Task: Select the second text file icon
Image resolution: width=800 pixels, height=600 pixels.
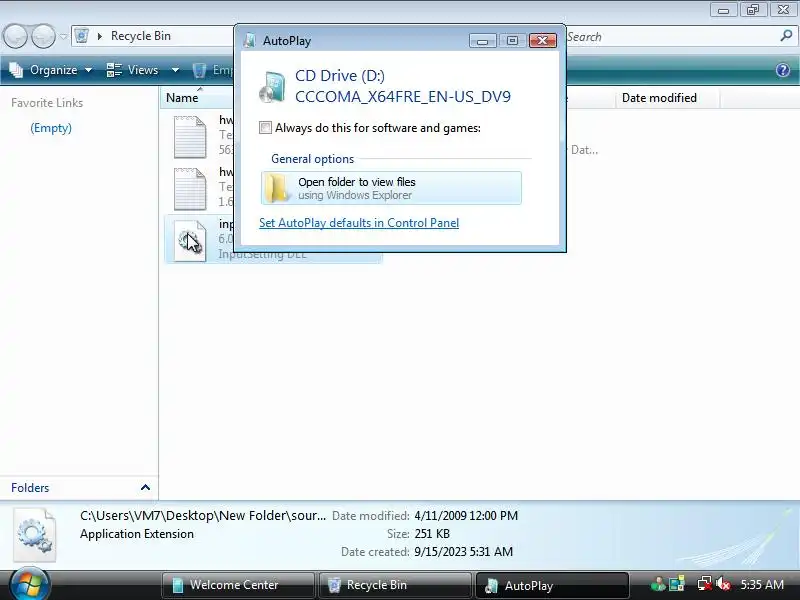Action: 190,189
